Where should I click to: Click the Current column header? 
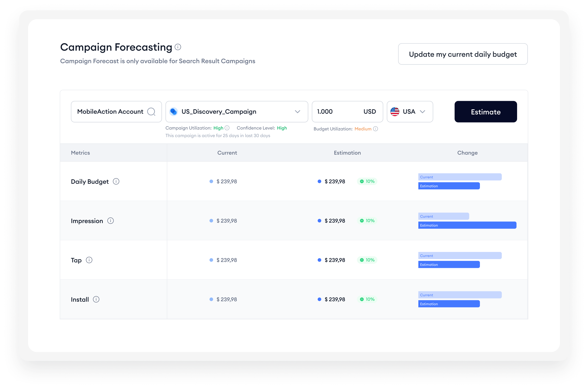pos(227,153)
